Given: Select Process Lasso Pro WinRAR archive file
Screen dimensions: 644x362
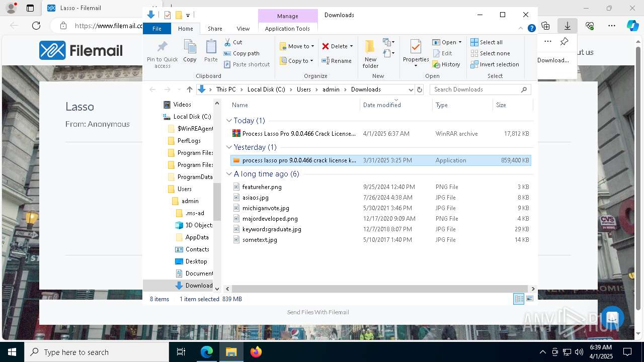Looking at the screenshot, I should [x=380, y=134].
